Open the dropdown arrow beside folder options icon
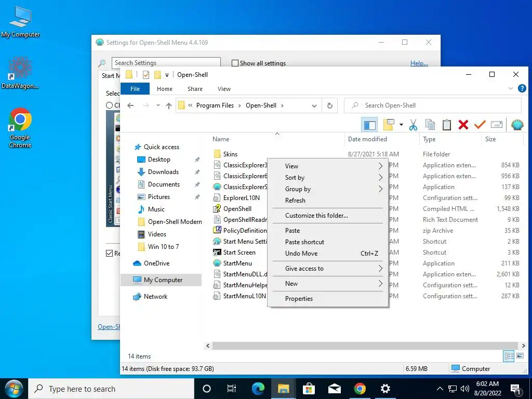This screenshot has width=532, height=399. (x=401, y=125)
